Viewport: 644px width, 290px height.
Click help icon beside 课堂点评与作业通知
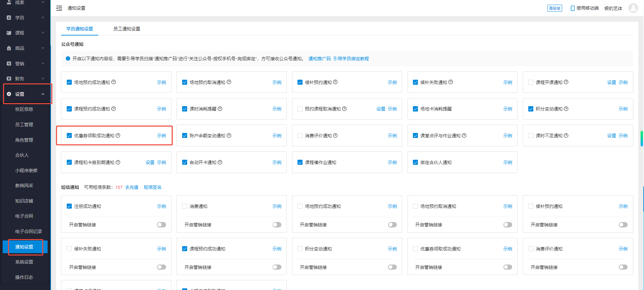tap(464, 136)
